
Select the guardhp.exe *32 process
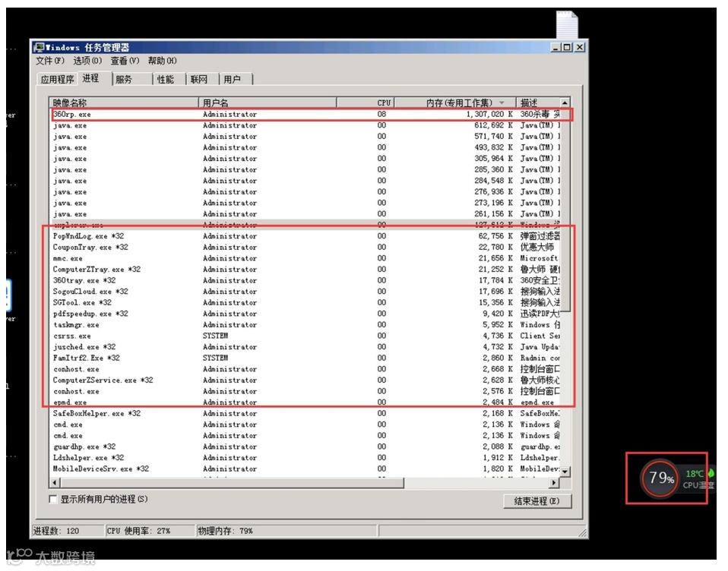tap(305, 446)
